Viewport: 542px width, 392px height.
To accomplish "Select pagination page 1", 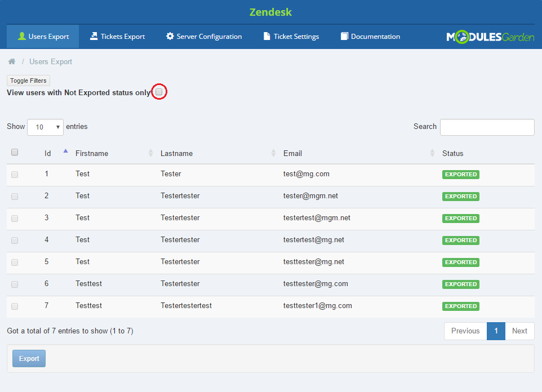I will click(x=496, y=331).
